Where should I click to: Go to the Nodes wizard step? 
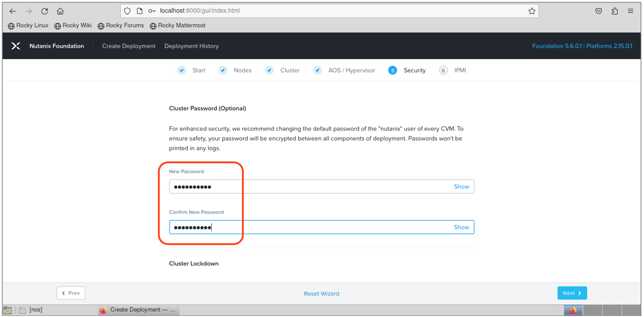[x=243, y=70]
